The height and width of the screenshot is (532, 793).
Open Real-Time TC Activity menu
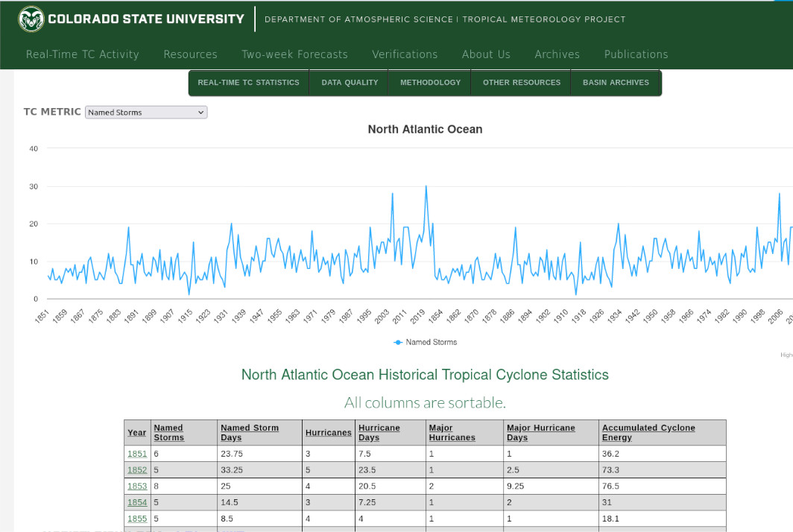coord(82,54)
